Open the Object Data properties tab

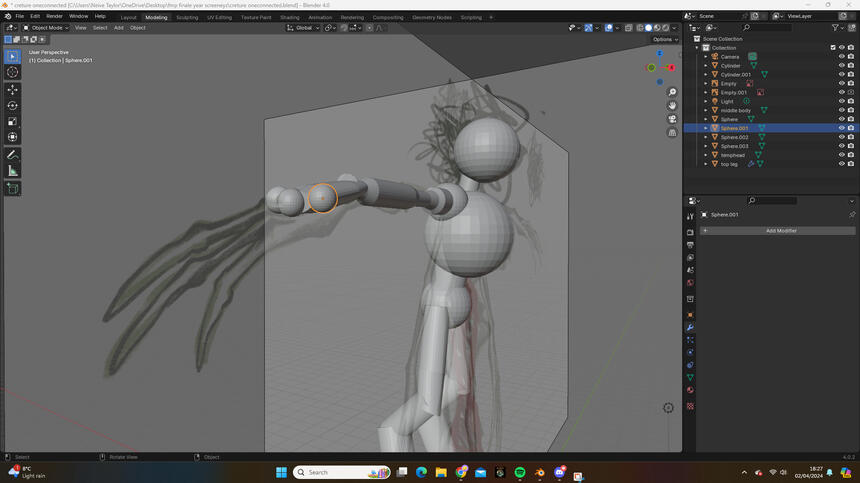tap(690, 377)
